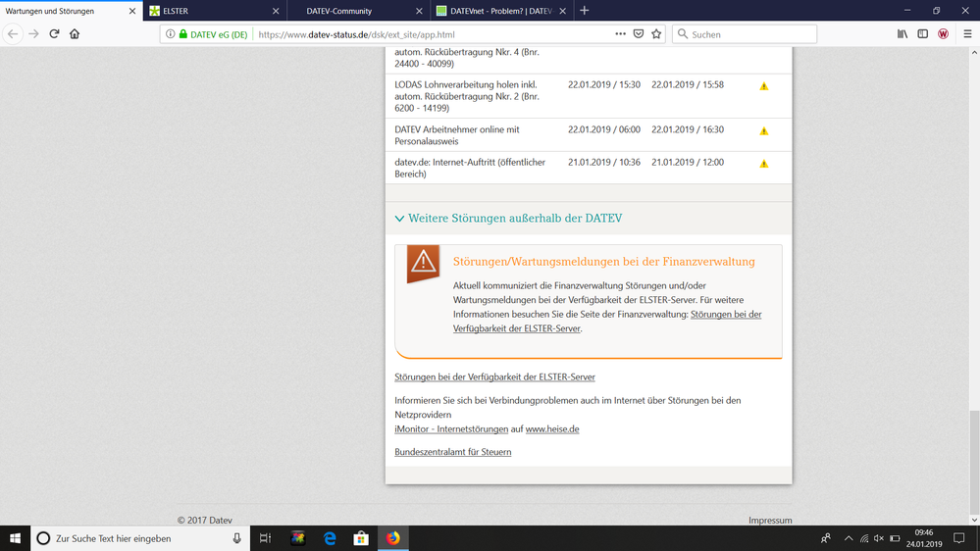980x551 pixels.
Task: Open battery status in the system tray
Action: coord(895,538)
